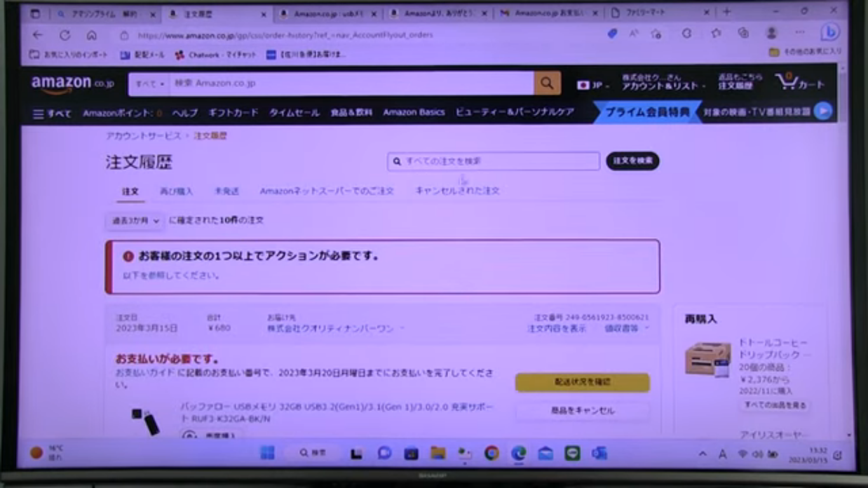Image resolution: width=868 pixels, height=488 pixels.
Task: Switch to the 注文 tab
Action: point(130,191)
